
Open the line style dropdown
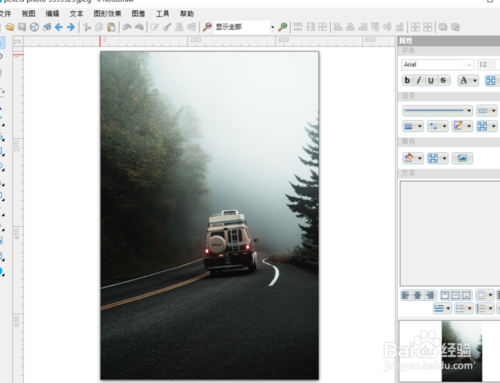click(x=438, y=111)
